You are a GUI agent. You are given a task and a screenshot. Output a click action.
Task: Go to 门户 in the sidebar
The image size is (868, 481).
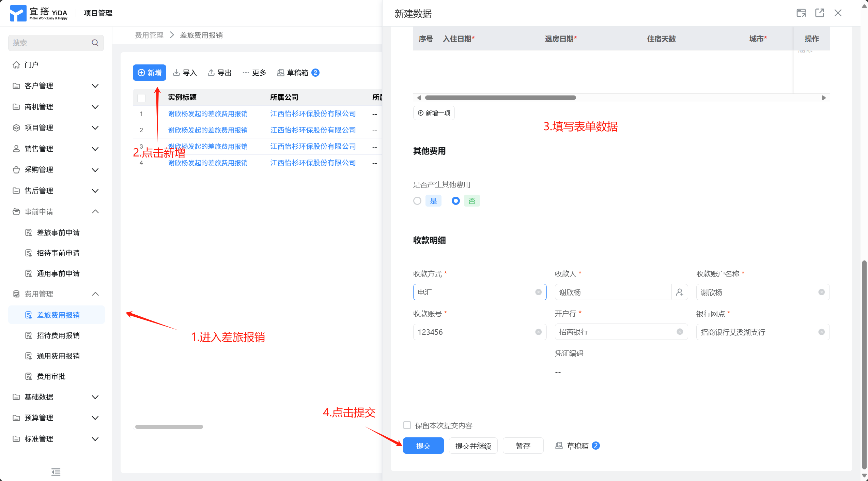click(x=31, y=65)
